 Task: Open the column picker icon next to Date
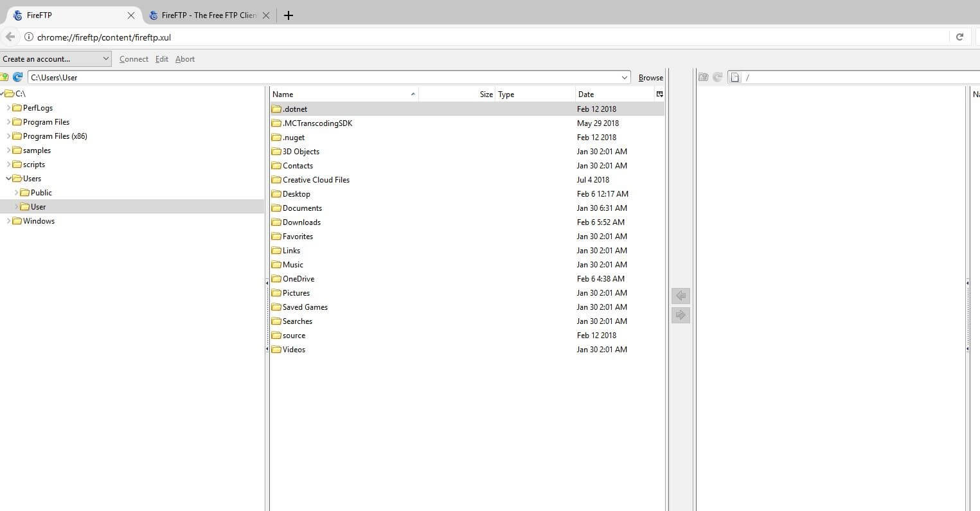point(659,94)
